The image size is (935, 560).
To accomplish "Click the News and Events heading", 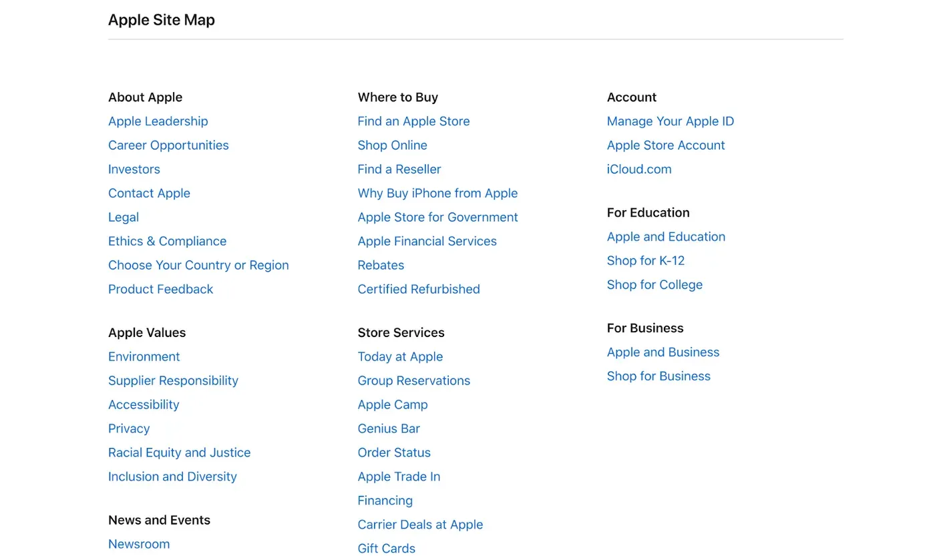I will [x=159, y=520].
